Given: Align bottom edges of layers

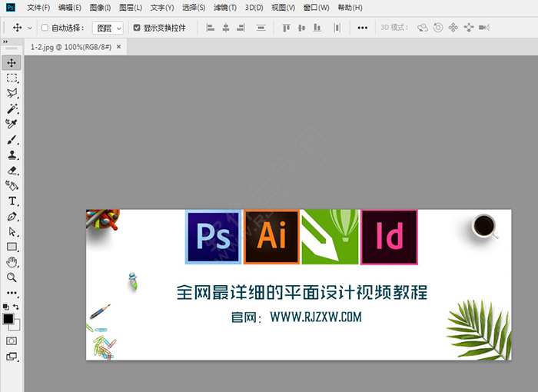Looking at the screenshot, I should click(x=317, y=28).
